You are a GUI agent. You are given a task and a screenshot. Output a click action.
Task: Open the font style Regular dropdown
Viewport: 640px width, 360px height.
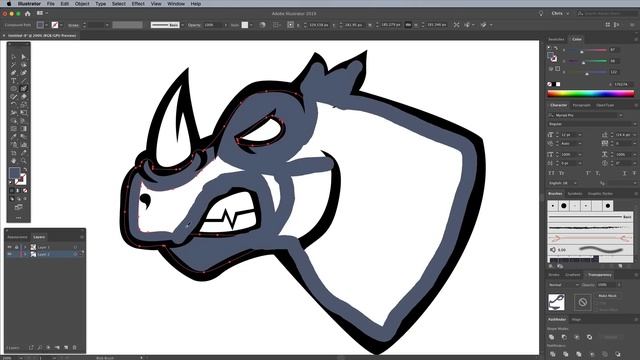pyautogui.click(x=635, y=124)
